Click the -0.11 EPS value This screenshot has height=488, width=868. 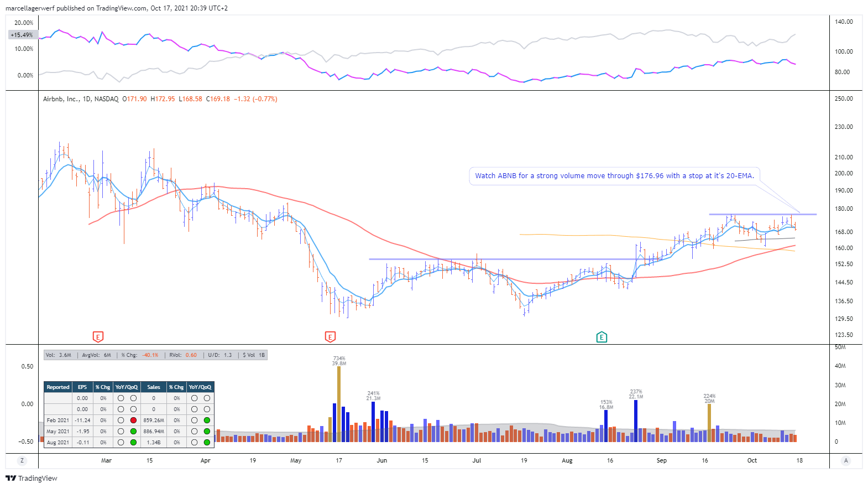click(82, 442)
